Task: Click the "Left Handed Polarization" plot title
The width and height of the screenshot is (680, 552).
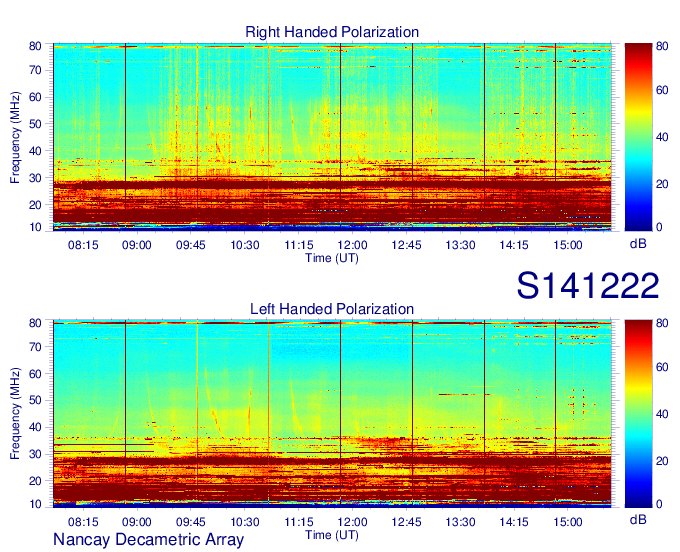Action: (332, 309)
